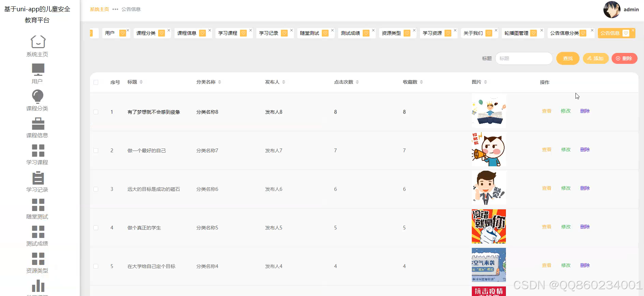Open 随堂测试 grid icon in sidebar
Image resolution: width=644 pixels, height=296 pixels.
click(x=38, y=205)
